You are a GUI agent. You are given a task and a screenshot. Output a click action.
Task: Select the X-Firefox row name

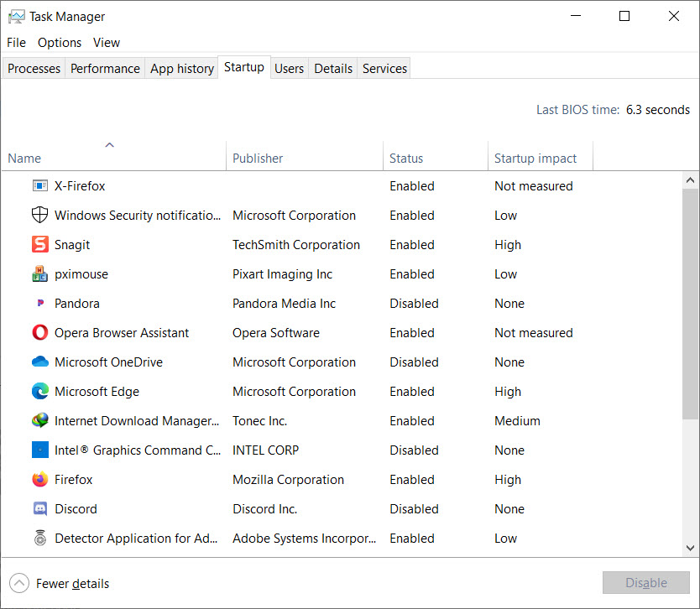[x=80, y=186]
